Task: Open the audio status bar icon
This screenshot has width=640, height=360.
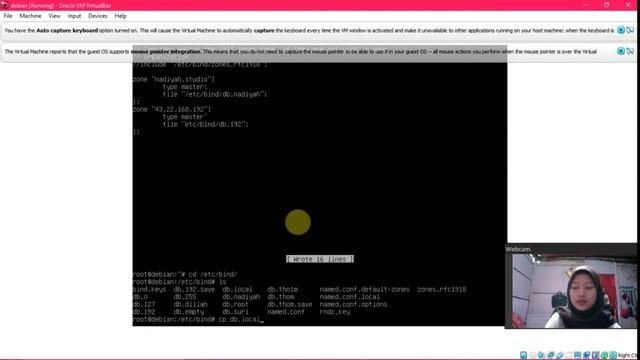Action: [541, 355]
